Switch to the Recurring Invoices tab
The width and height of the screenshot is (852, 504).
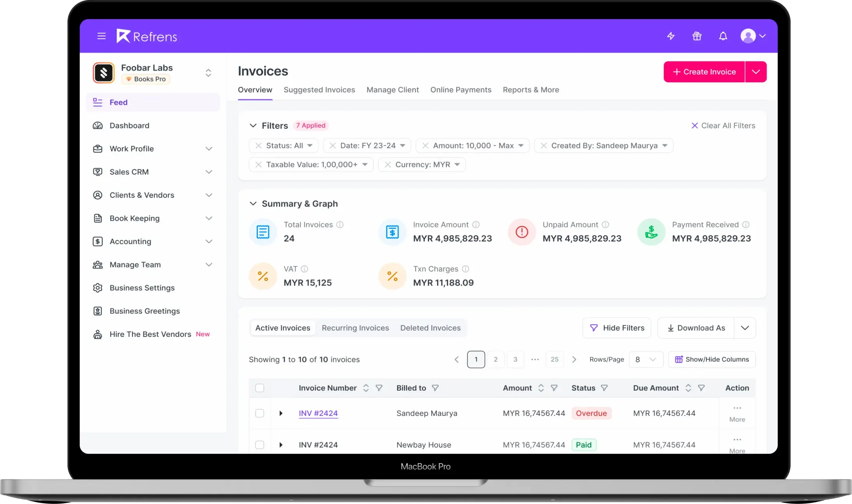tap(355, 327)
